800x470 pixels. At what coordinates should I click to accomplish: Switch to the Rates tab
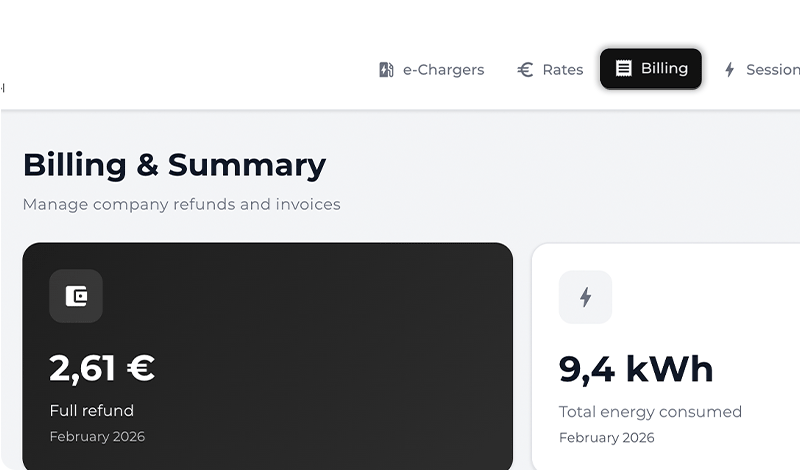[x=562, y=70]
